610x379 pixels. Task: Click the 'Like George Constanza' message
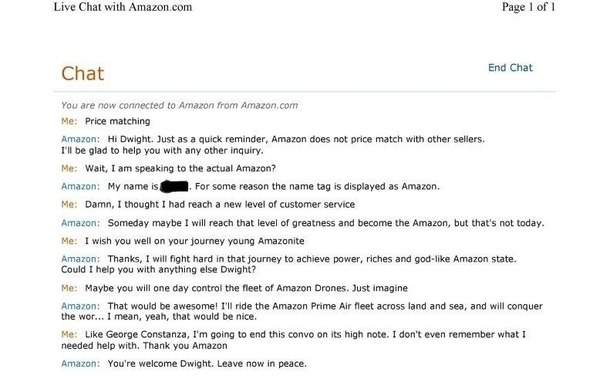point(294,340)
